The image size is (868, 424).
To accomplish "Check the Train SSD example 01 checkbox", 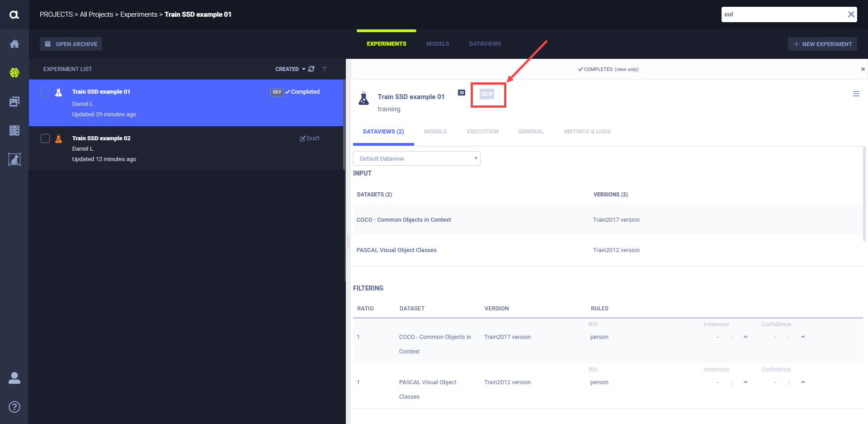I will (x=45, y=92).
